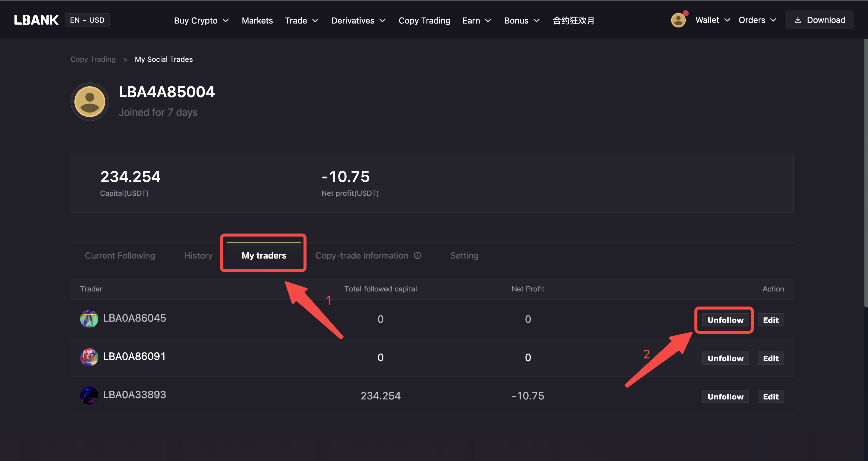Open the Markets page

[x=257, y=21]
